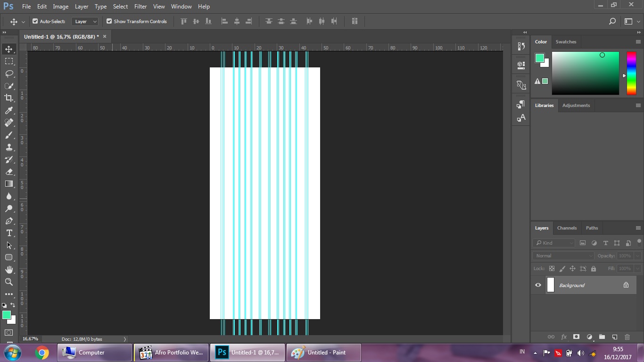Open the Filter menu
The image size is (644, 362).
pyautogui.click(x=140, y=6)
